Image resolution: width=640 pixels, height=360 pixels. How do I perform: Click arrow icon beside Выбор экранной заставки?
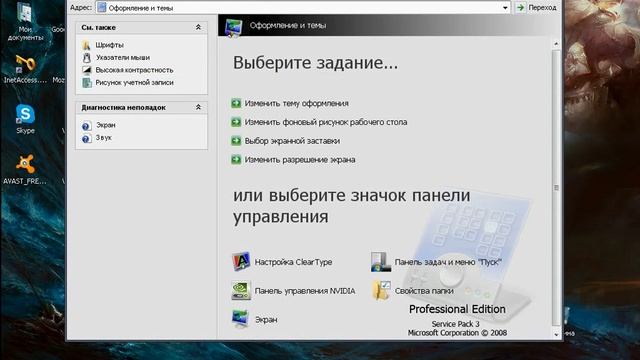pos(236,141)
